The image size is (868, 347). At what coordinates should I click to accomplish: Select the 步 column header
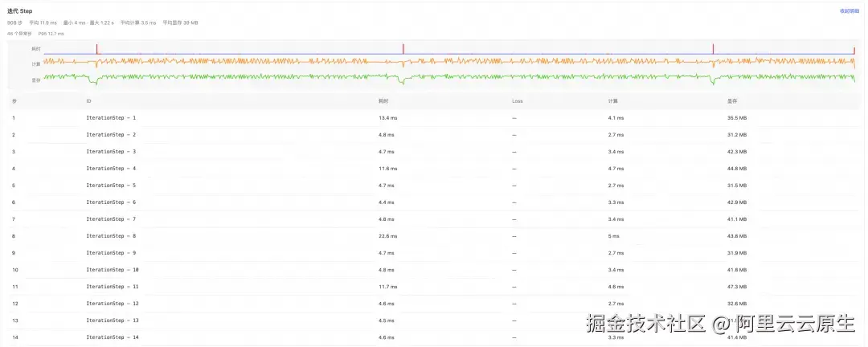[14, 101]
